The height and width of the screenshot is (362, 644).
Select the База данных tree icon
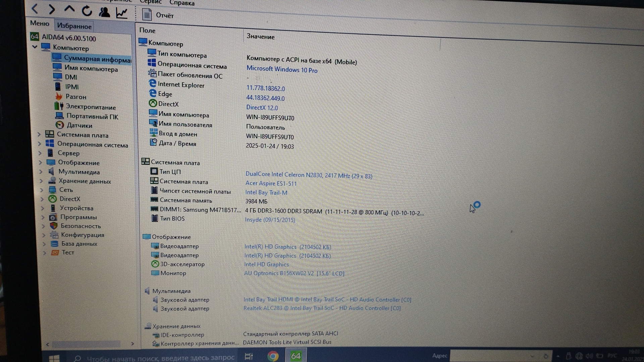[54, 243]
